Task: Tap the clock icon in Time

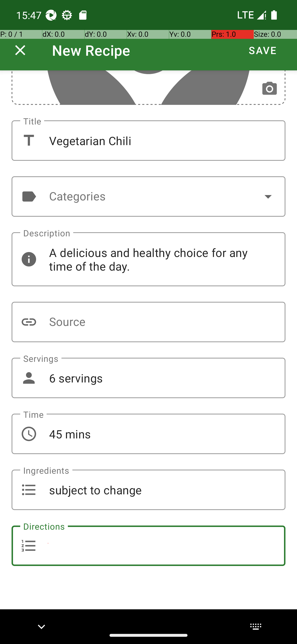Action: (29, 434)
